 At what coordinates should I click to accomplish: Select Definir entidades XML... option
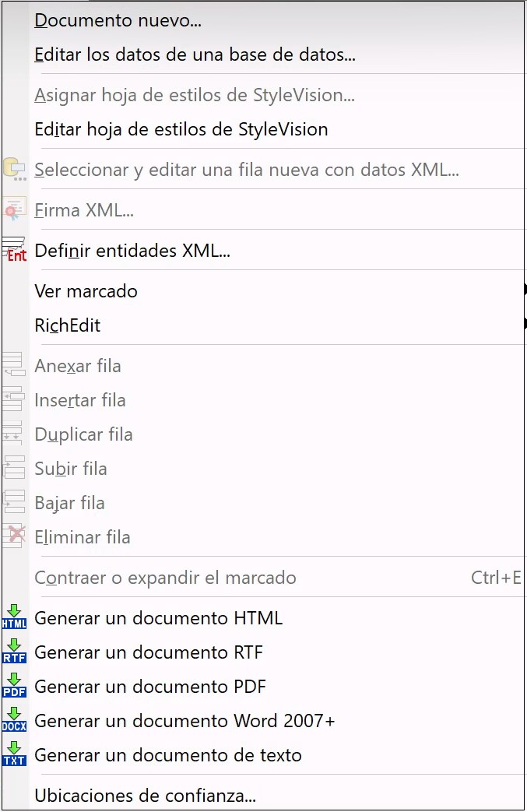tap(132, 251)
